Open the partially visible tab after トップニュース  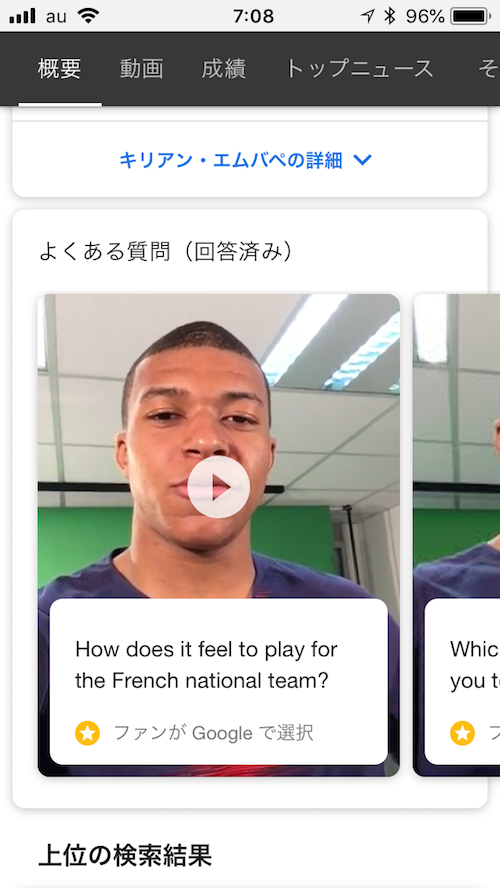[x=488, y=69]
